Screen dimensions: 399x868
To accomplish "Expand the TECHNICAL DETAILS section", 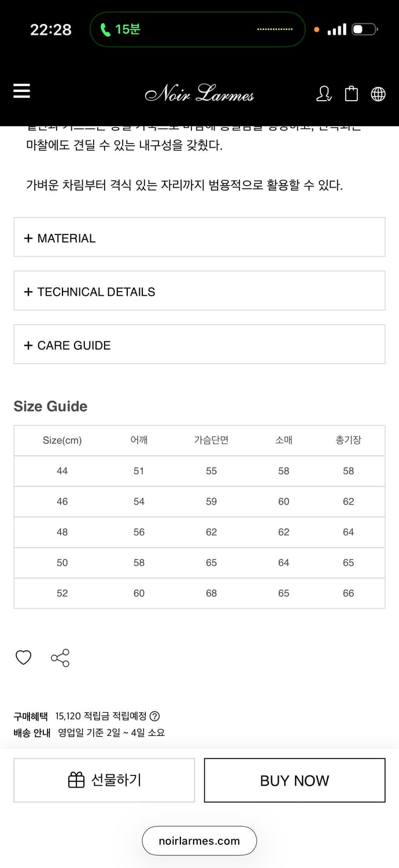I will coord(199,291).
